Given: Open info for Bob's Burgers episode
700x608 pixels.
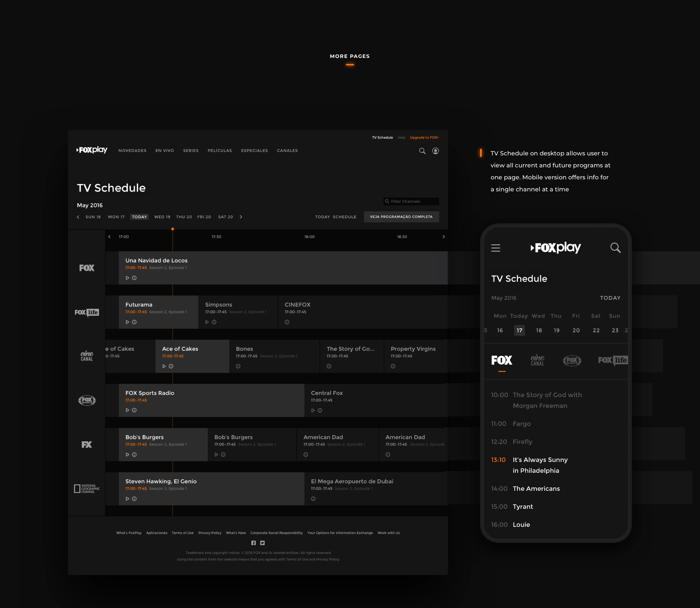Looking at the screenshot, I should (134, 454).
